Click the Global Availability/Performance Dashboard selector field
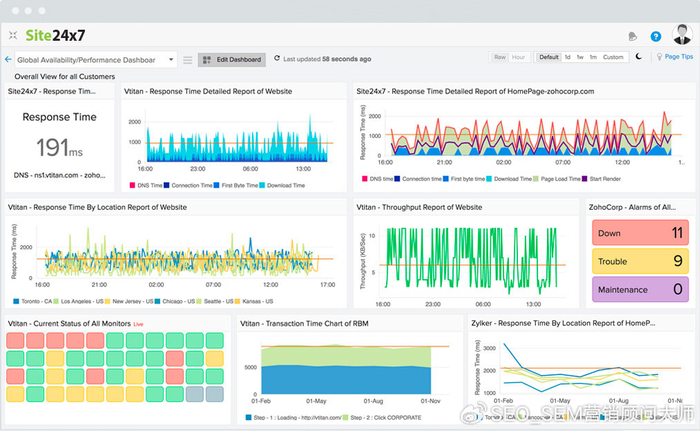 [96, 59]
